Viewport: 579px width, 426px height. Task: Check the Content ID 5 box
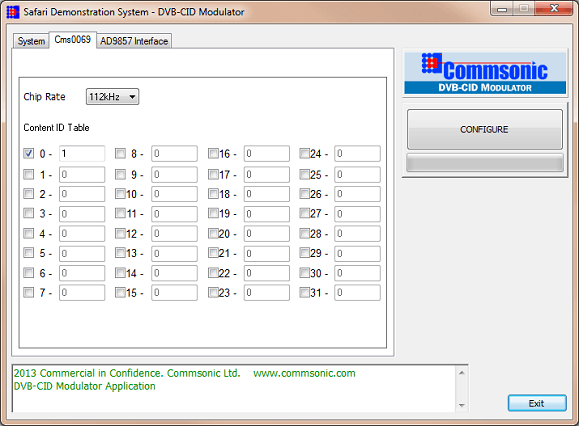click(x=28, y=252)
